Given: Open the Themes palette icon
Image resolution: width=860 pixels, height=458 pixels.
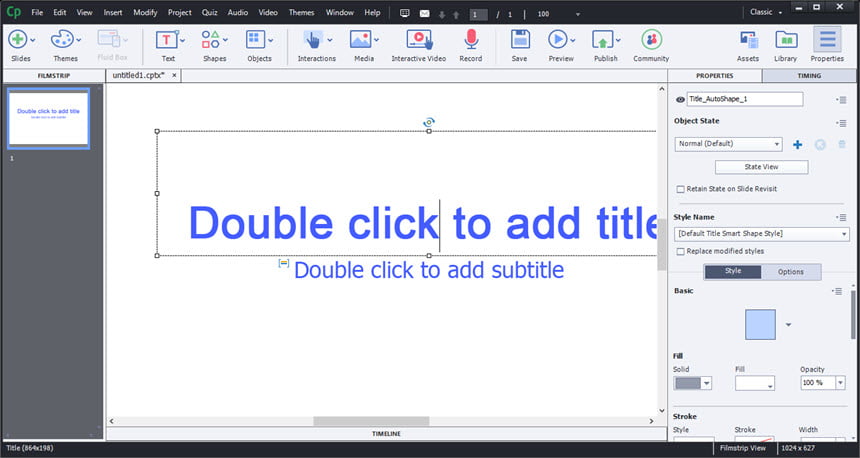Looking at the screenshot, I should pyautogui.click(x=61, y=39).
